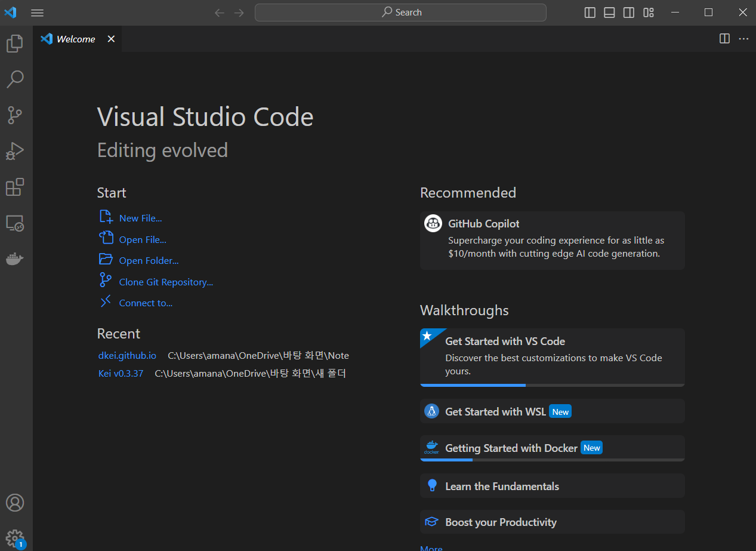This screenshot has width=756, height=551.
Task: Click the Getting Started with Docker progress bar
Action: coord(553,460)
